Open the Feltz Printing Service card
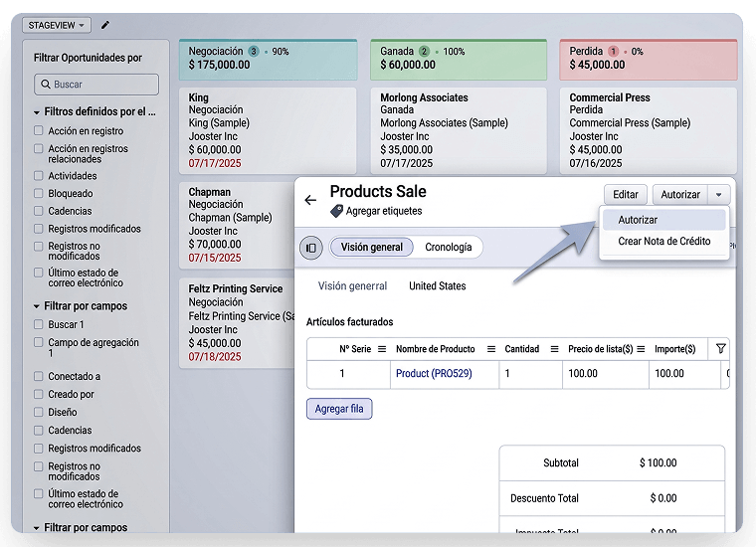 coord(237,323)
